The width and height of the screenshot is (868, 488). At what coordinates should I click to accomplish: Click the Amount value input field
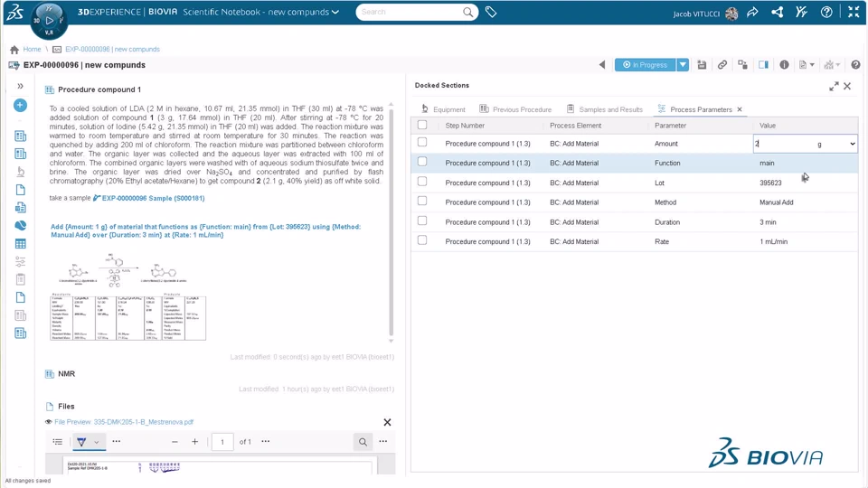pyautogui.click(x=783, y=144)
